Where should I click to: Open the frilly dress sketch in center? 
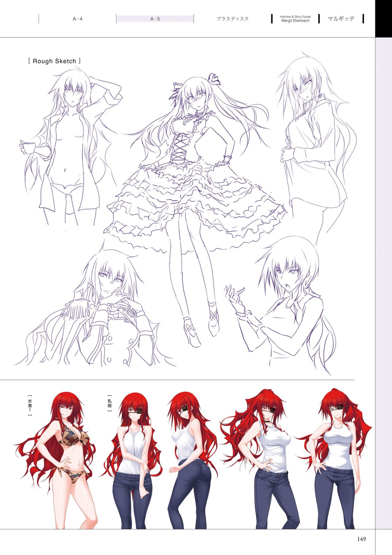196,184
